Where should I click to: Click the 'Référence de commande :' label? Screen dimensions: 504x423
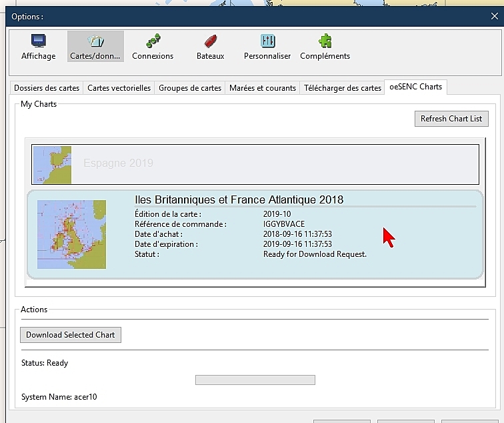[180, 224]
